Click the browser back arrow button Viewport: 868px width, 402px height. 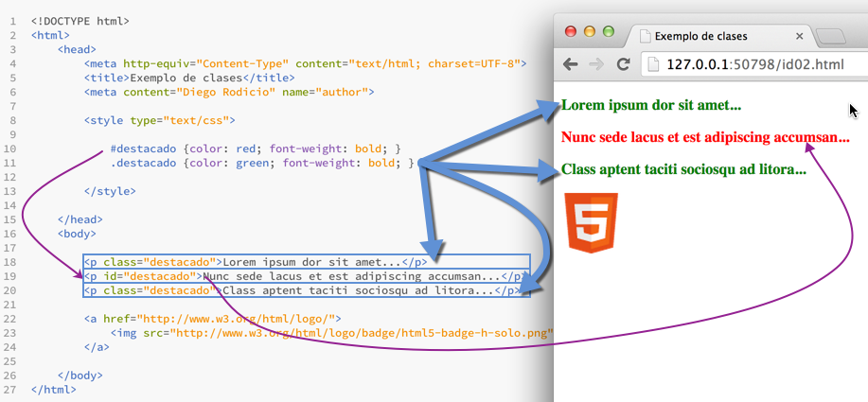[571, 64]
